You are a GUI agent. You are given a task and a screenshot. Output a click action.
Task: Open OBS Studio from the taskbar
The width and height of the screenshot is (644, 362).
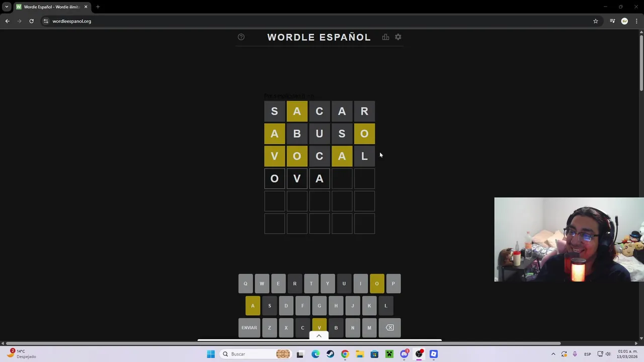pos(419,354)
